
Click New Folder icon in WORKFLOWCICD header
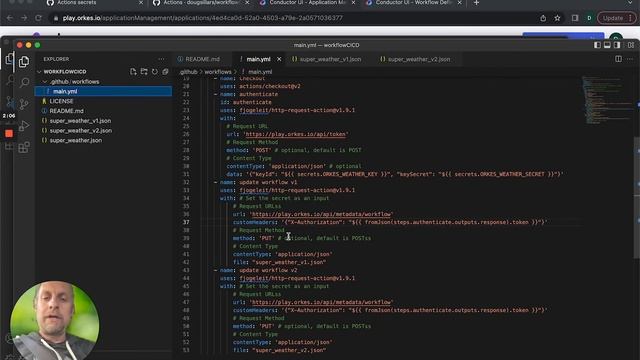coord(144,71)
